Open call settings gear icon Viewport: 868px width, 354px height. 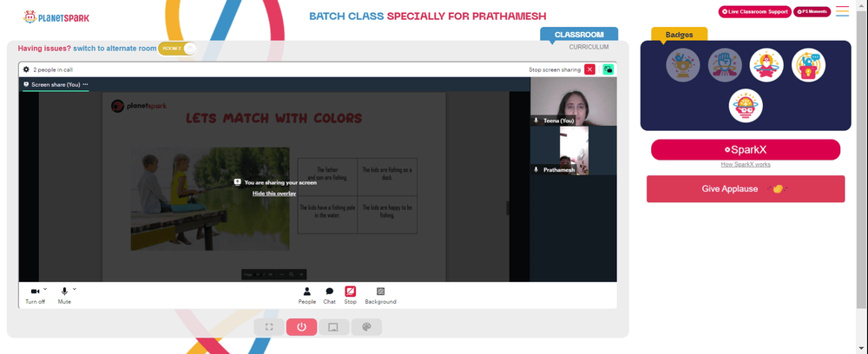click(x=26, y=69)
